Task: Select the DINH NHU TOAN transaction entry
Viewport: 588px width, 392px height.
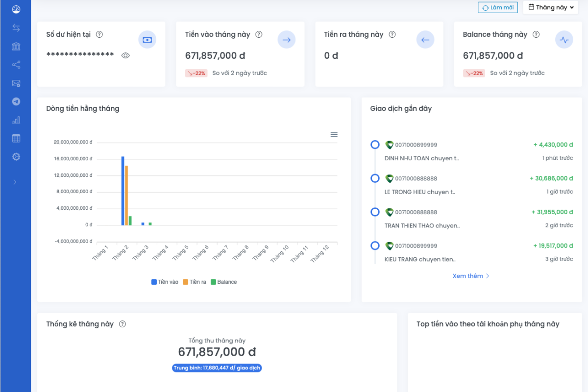Action: coord(421,158)
